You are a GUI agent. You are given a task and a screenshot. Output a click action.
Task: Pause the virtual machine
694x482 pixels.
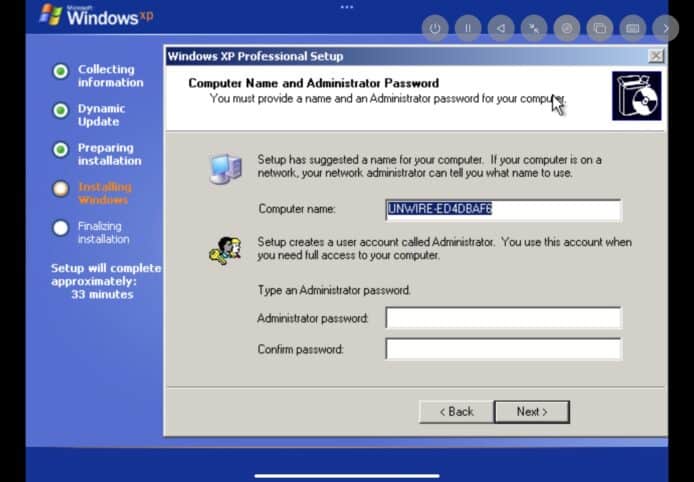(468, 29)
